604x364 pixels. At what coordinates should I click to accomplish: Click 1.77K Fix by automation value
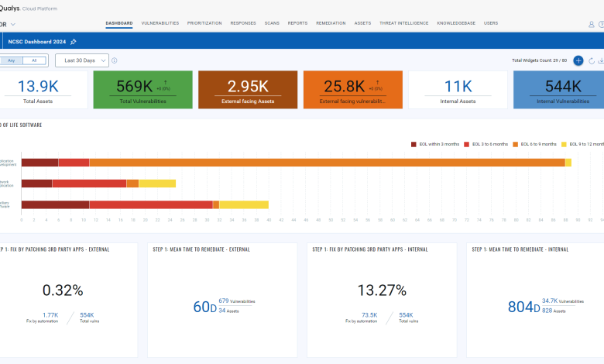pos(50,315)
